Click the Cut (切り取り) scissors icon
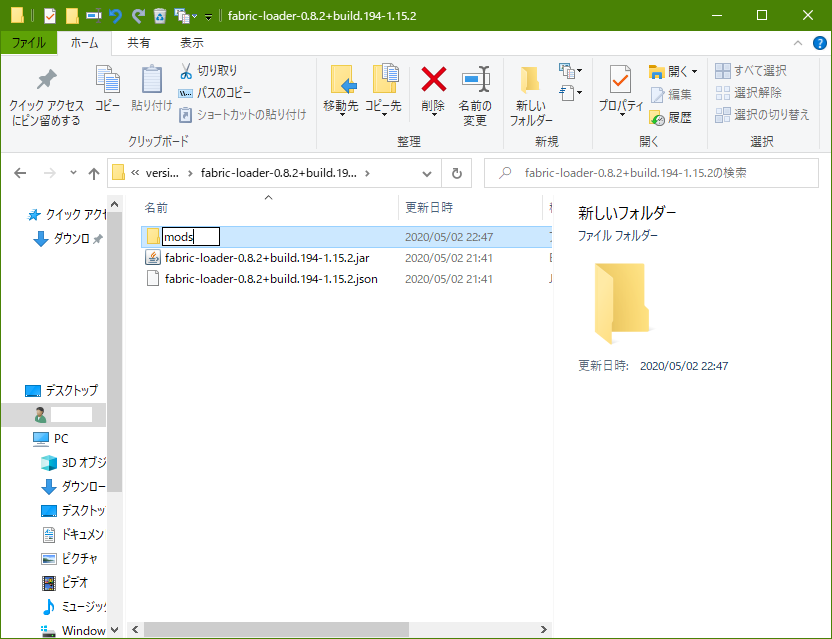Screen dimensions: 832x639 tap(186, 71)
